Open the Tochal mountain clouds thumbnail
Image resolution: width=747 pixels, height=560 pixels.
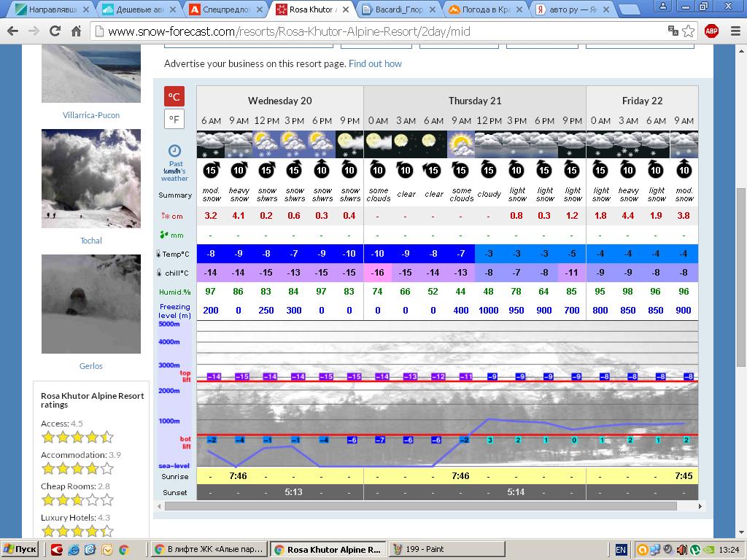click(91, 179)
